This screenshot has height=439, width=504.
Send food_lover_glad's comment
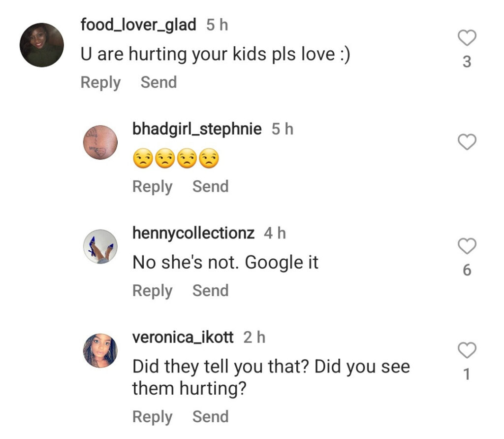158,82
